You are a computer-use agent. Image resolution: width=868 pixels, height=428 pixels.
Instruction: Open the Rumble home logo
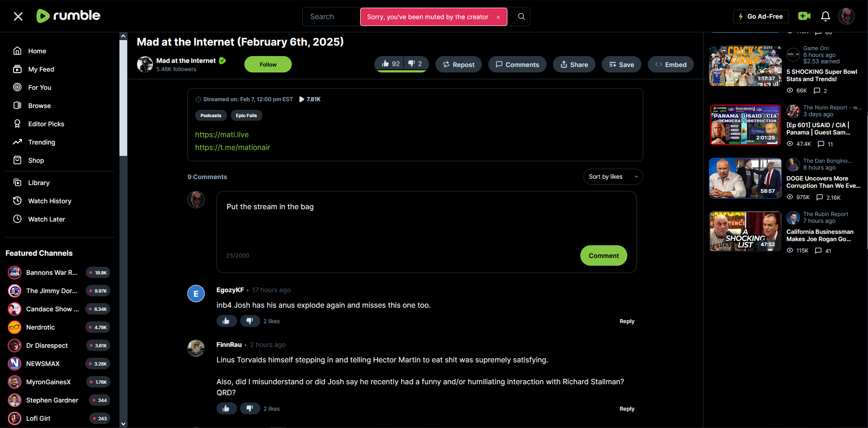click(x=68, y=16)
